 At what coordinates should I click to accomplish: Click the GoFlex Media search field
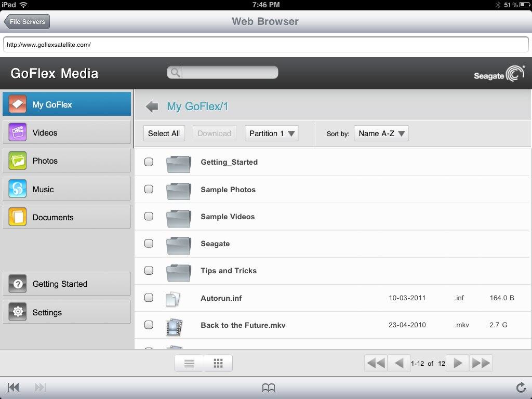[229, 73]
